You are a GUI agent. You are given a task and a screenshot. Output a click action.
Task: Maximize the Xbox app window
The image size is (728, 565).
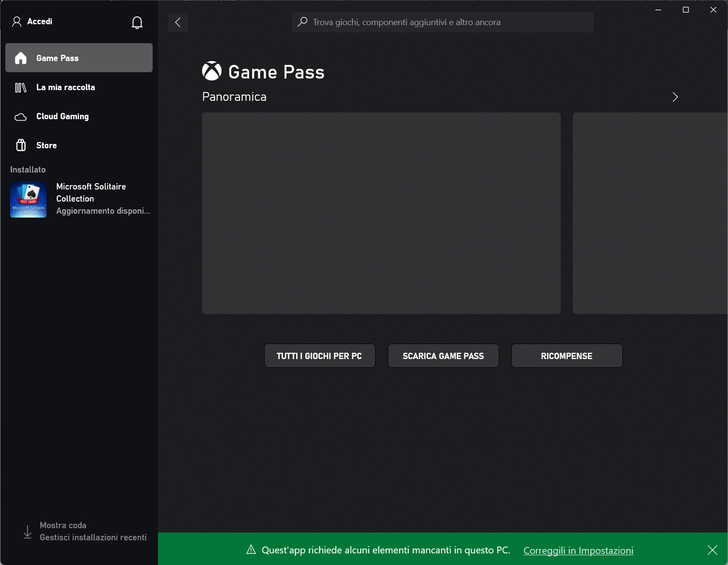pos(686,10)
